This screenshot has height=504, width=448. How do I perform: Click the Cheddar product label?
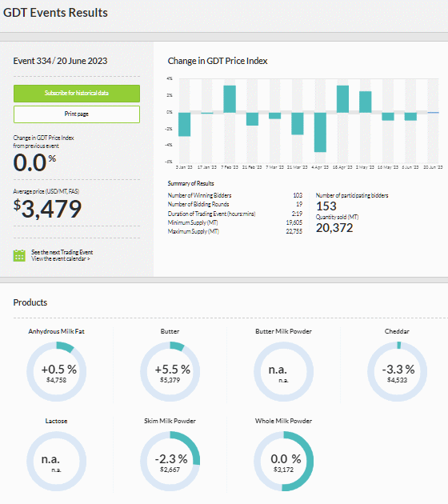tap(397, 331)
